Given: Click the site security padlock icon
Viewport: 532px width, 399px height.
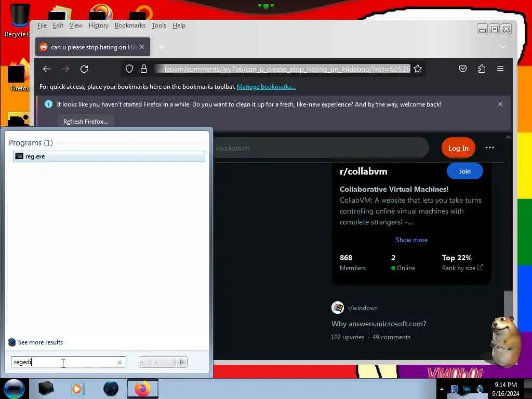Looking at the screenshot, I should pyautogui.click(x=144, y=69).
